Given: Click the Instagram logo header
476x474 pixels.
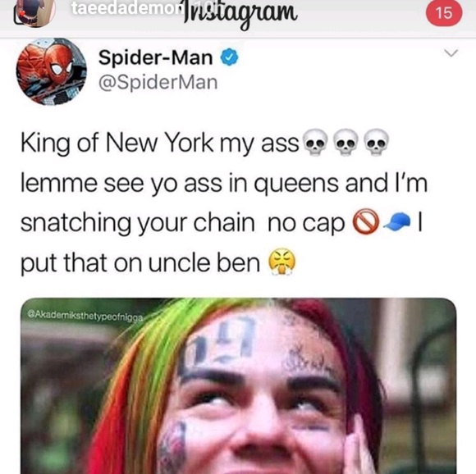Looking at the screenshot, I should [240, 15].
